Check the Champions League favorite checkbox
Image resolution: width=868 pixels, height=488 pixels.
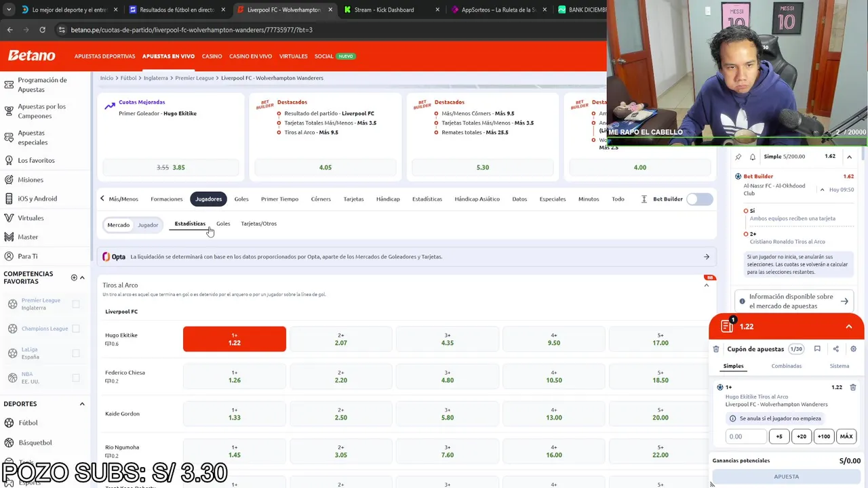point(76,329)
